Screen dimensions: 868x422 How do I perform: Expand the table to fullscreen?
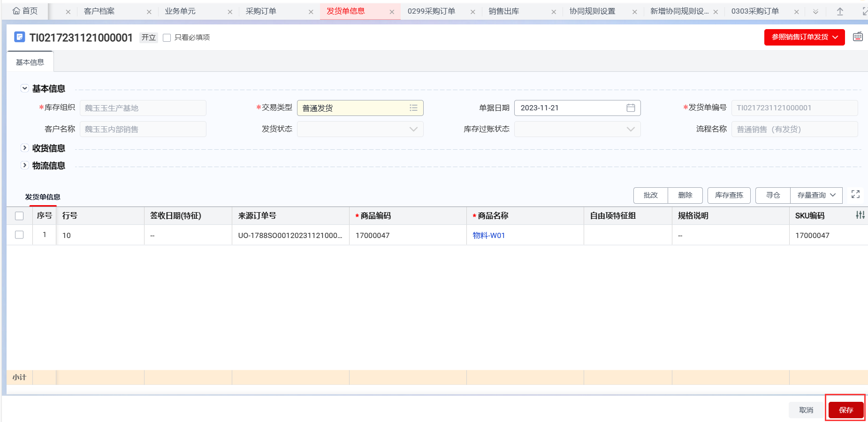pos(855,194)
